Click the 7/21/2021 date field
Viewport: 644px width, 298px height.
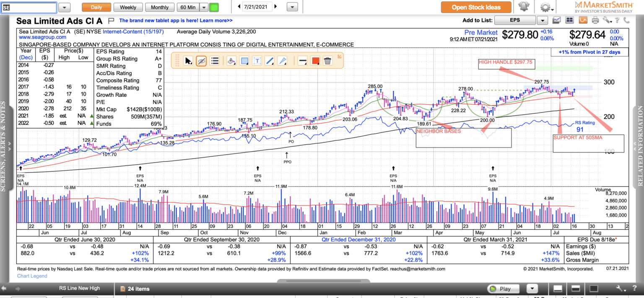coord(257,6)
